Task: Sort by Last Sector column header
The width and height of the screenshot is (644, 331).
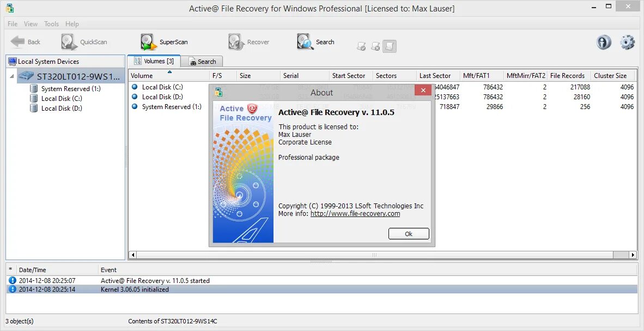Action: [438, 76]
